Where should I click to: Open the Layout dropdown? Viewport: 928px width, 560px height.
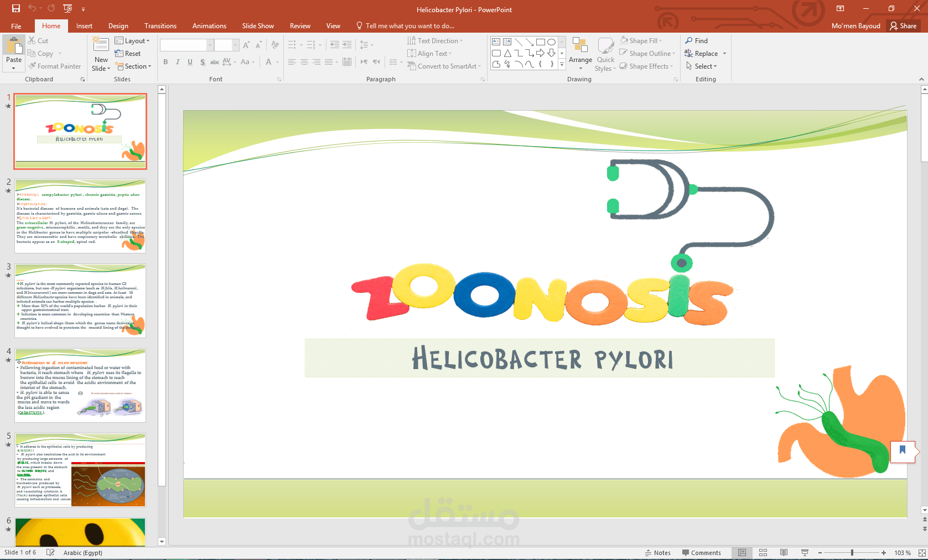tap(132, 41)
